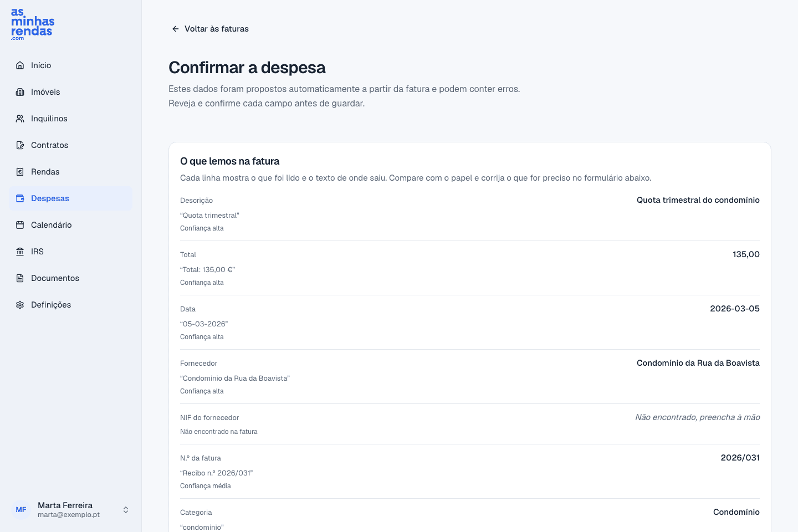Click the "Confiança média" label
Image resolution: width=798 pixels, height=532 pixels.
coord(206,486)
